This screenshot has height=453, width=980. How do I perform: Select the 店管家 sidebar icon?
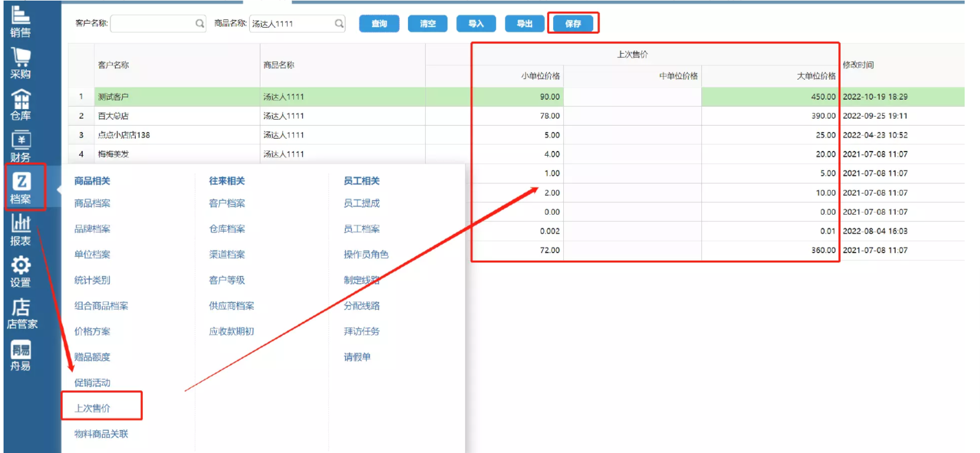pos(22,313)
